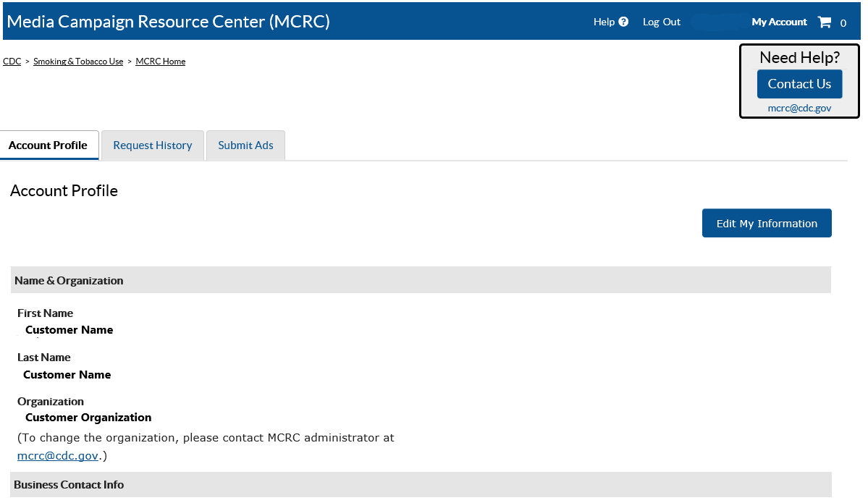This screenshot has width=868, height=503.
Task: Click the Help question mark icon
Action: 623,22
